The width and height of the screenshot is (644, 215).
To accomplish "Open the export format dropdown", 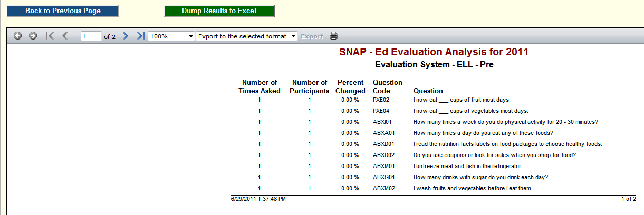I will point(246,36).
